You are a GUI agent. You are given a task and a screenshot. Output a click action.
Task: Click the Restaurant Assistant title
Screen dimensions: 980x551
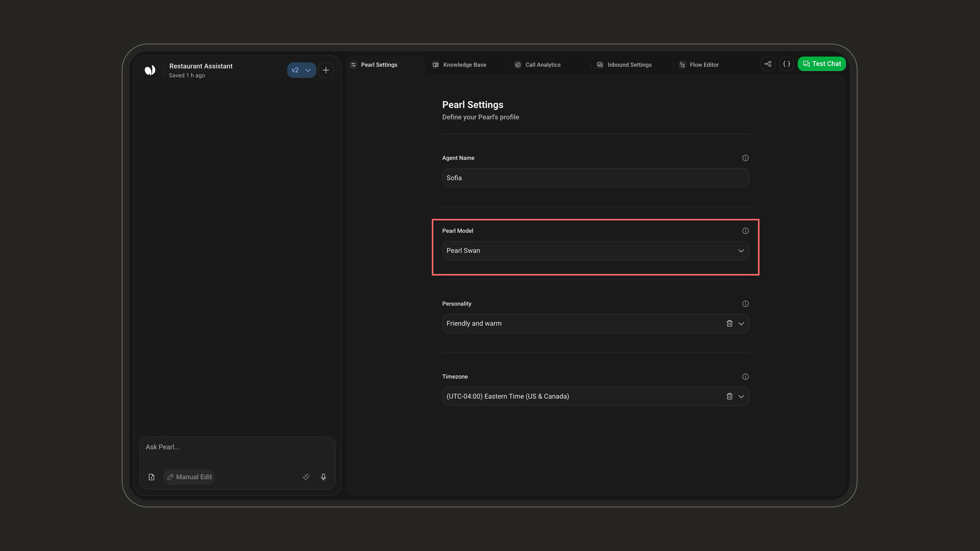201,66
